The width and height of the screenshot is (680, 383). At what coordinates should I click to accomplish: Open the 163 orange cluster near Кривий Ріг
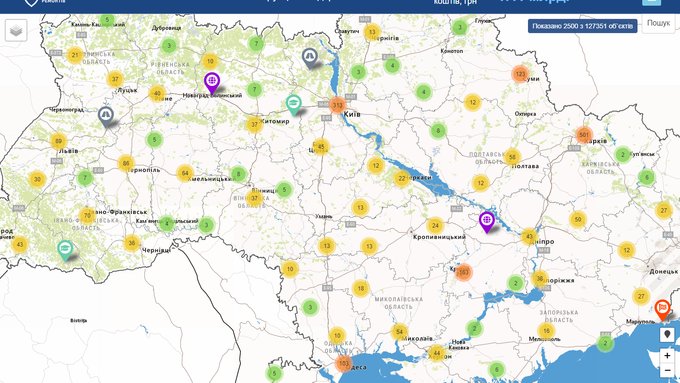[463, 272]
